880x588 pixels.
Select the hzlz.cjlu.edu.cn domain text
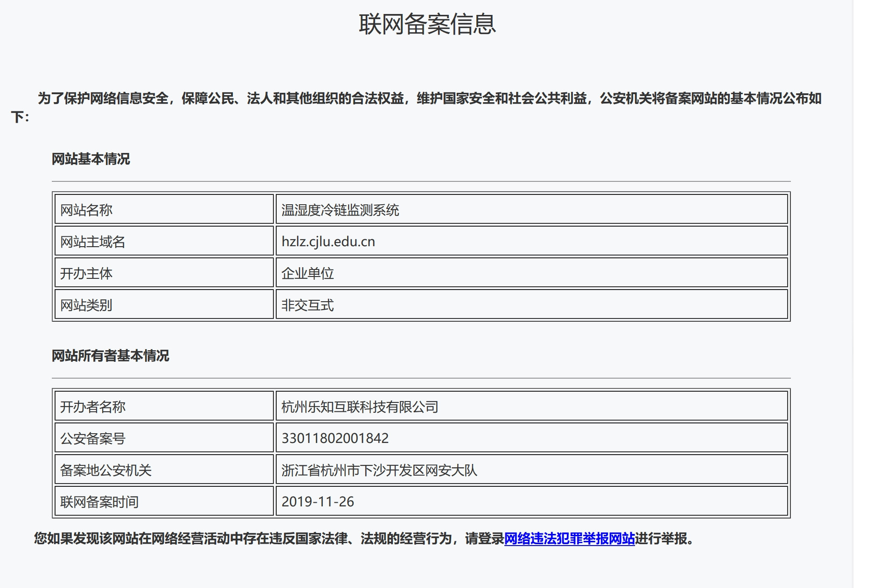[328, 242]
